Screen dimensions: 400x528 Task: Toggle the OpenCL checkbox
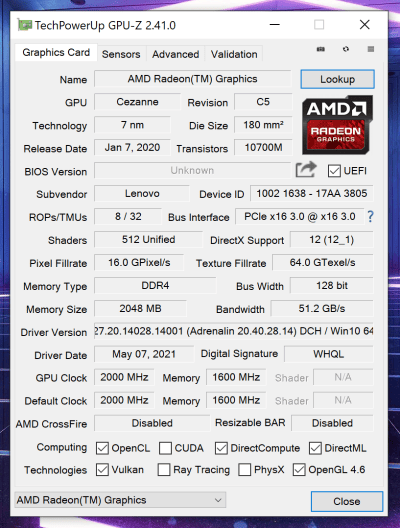pos(102,448)
